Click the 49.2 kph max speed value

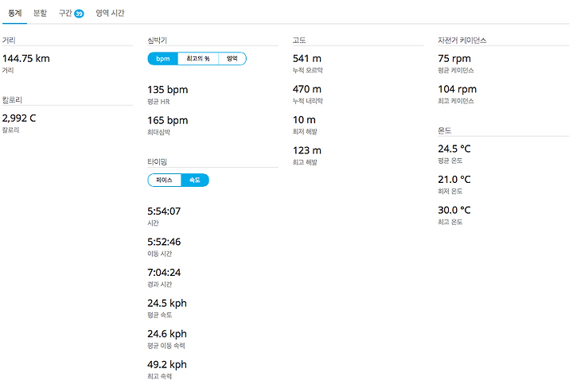(166, 365)
